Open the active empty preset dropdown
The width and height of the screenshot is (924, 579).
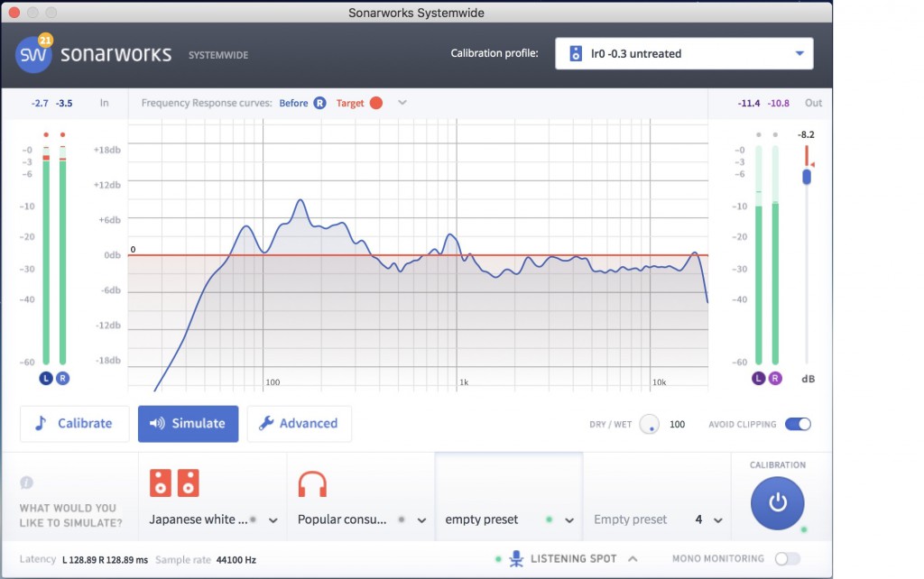click(569, 520)
